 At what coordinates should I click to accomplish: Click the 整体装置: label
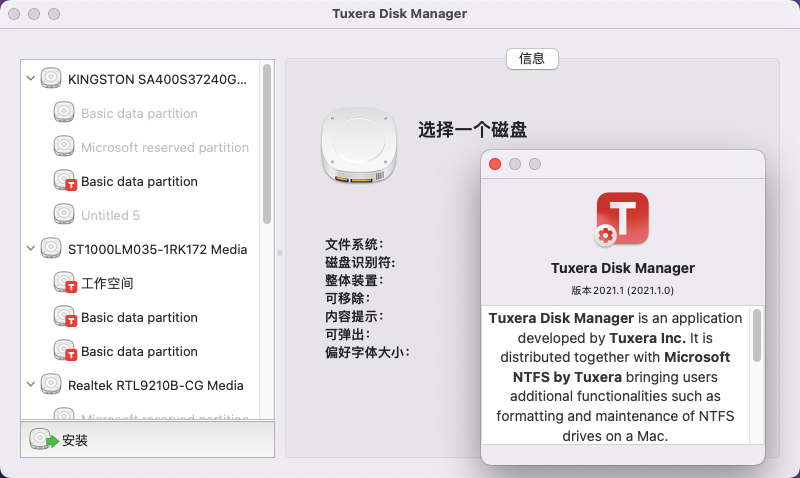point(354,280)
